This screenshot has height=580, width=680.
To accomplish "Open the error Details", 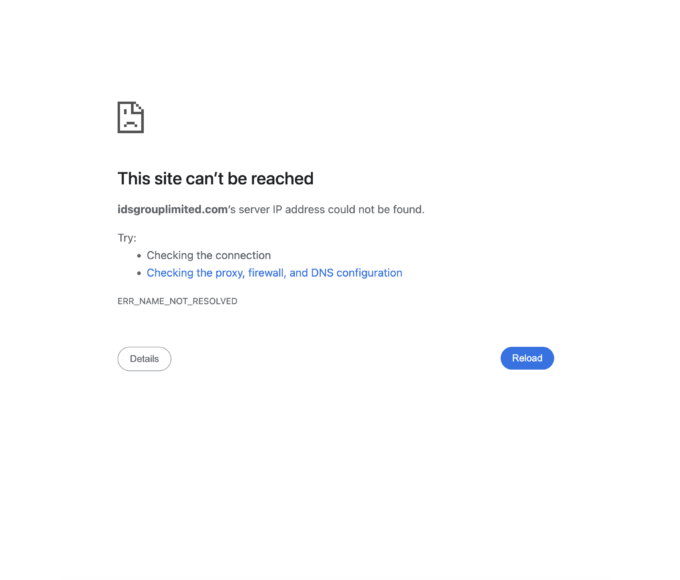I will tap(144, 359).
